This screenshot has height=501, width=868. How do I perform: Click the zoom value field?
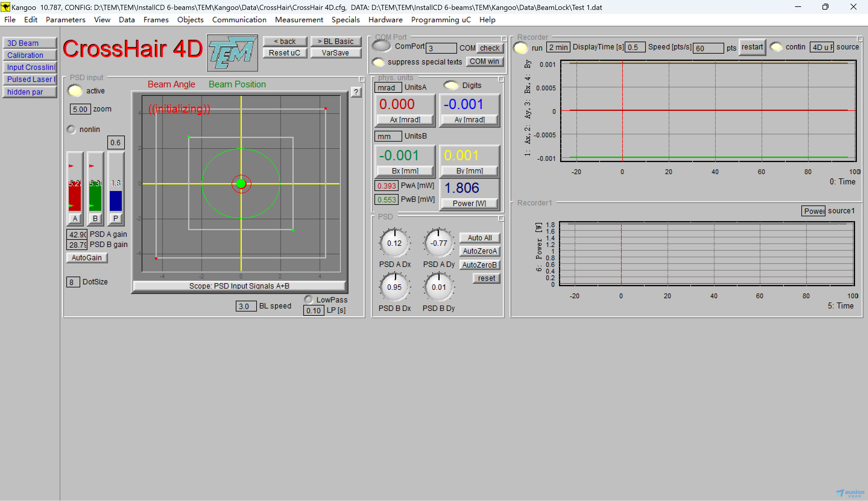[x=80, y=109]
